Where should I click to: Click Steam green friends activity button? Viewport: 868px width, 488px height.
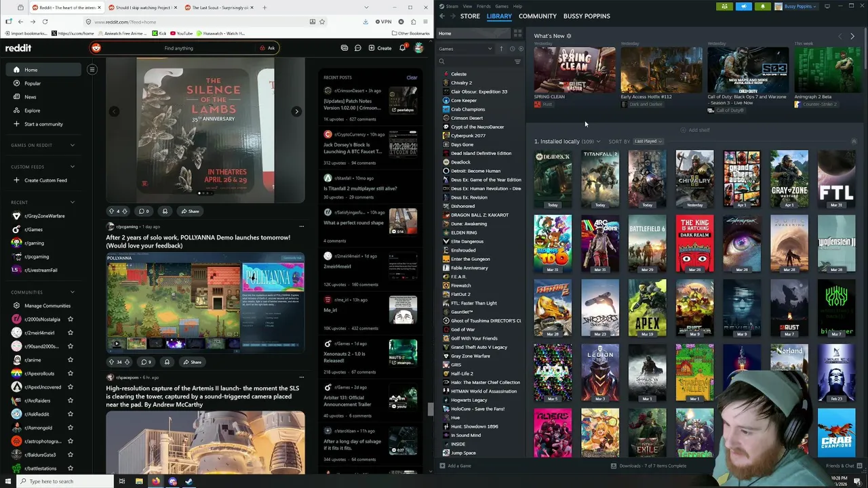(725, 6)
